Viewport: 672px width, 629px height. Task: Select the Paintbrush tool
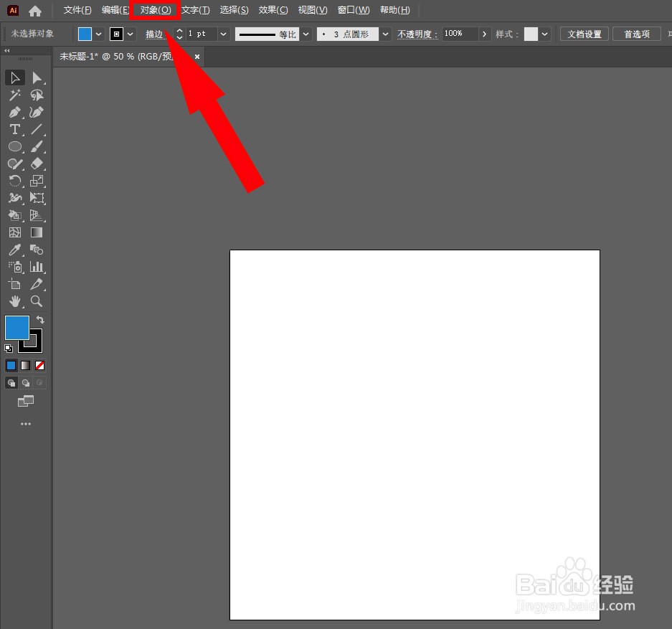tap(37, 146)
